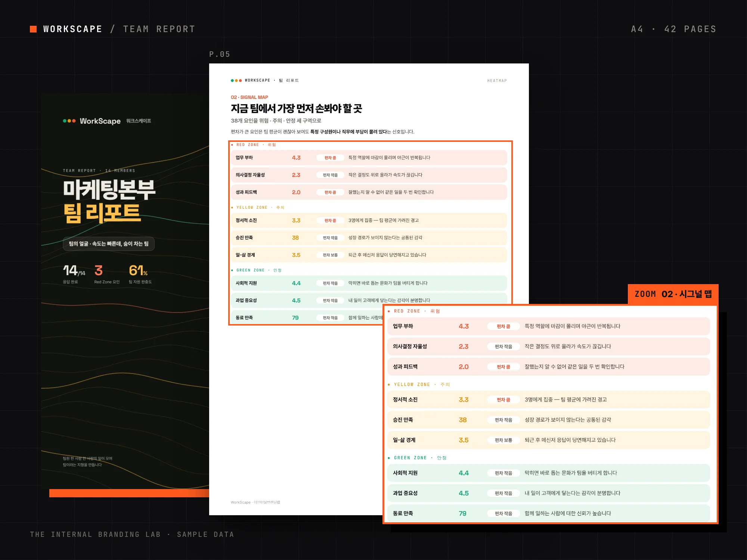The image size is (747, 560).
Task: Click score 4.3 in page P.05 업무 부하 row
Action: point(296,158)
